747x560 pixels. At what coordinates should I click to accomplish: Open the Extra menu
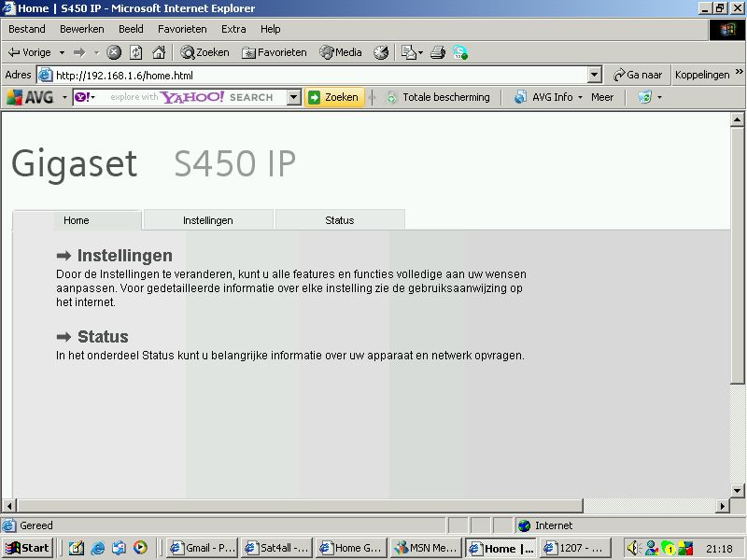pyautogui.click(x=233, y=29)
